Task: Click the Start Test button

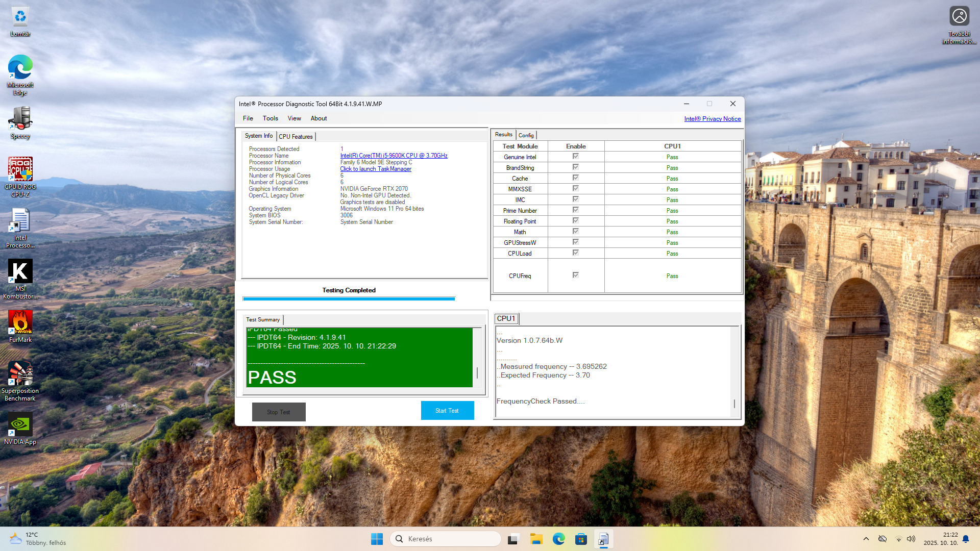Action: tap(447, 411)
